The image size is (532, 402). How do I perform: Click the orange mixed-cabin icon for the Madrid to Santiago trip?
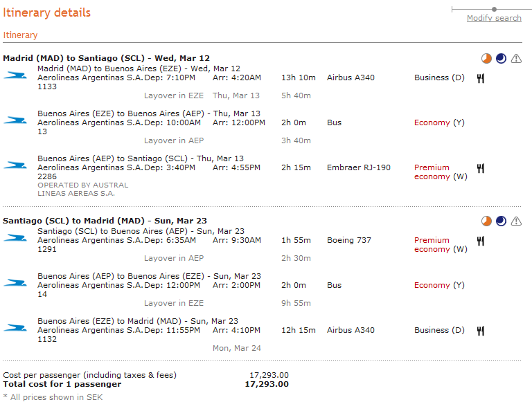click(x=486, y=59)
